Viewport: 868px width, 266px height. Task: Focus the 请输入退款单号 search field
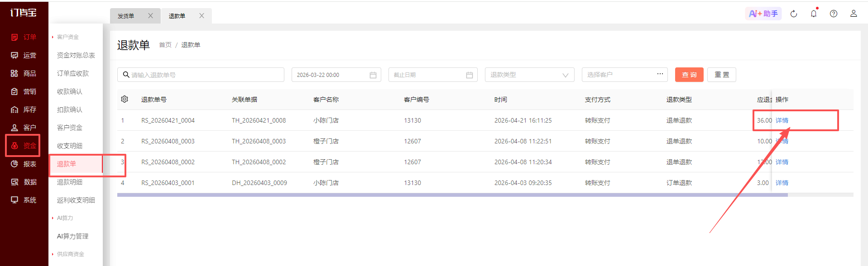(x=201, y=75)
